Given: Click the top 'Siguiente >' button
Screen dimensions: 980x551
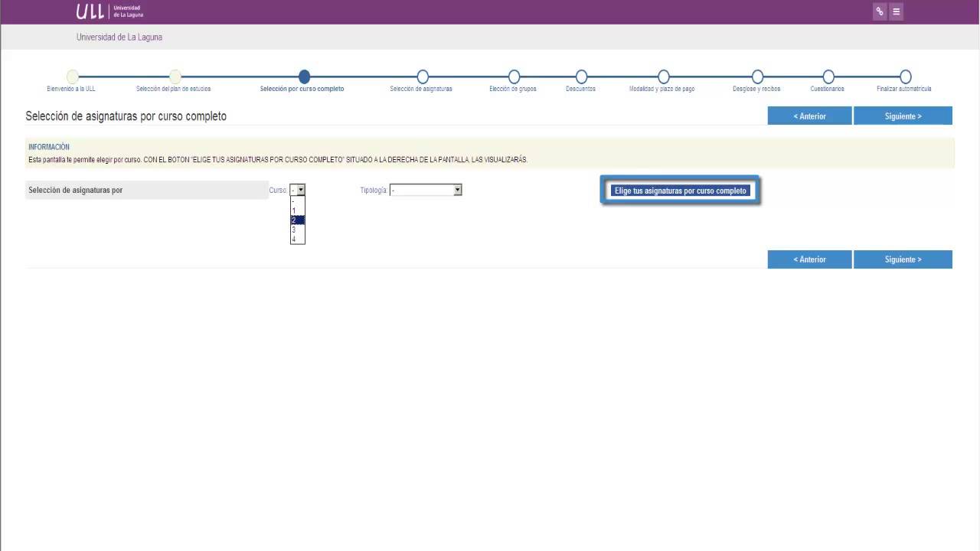Looking at the screenshot, I should click(x=903, y=116).
